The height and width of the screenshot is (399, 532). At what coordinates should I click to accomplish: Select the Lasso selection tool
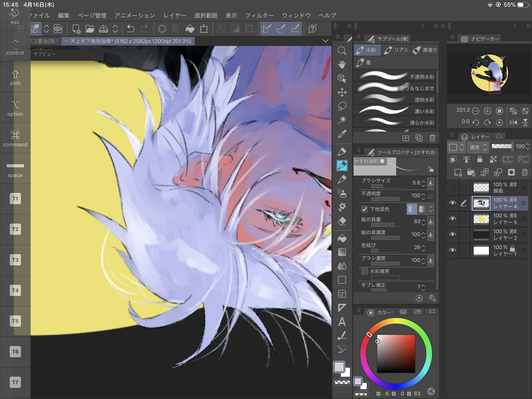342,106
